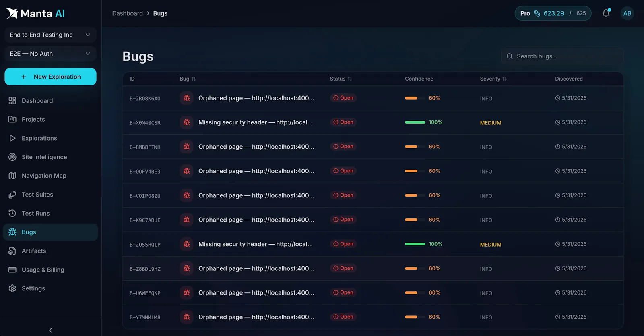The image size is (644, 336).
Task: Click the Site Intelligence radar icon
Action: (12, 157)
